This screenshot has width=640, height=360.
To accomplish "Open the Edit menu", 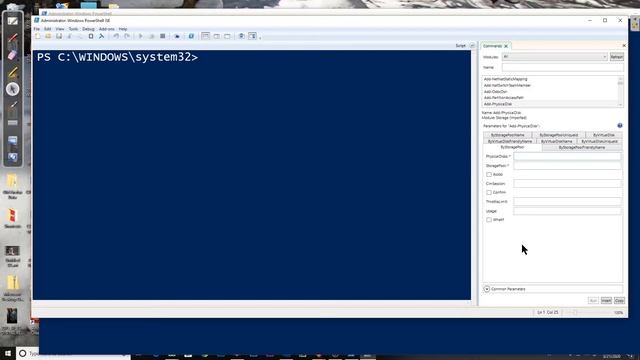I will click(x=48, y=29).
